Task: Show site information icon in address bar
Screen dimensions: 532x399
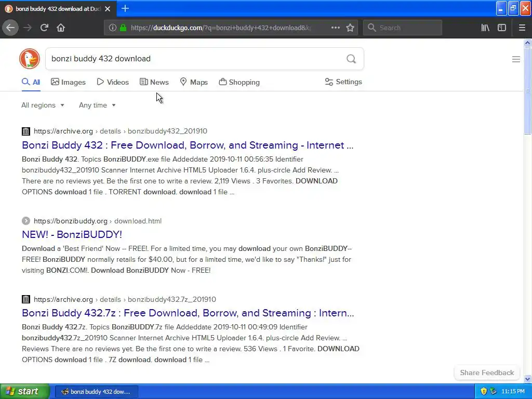Action: pos(113,28)
